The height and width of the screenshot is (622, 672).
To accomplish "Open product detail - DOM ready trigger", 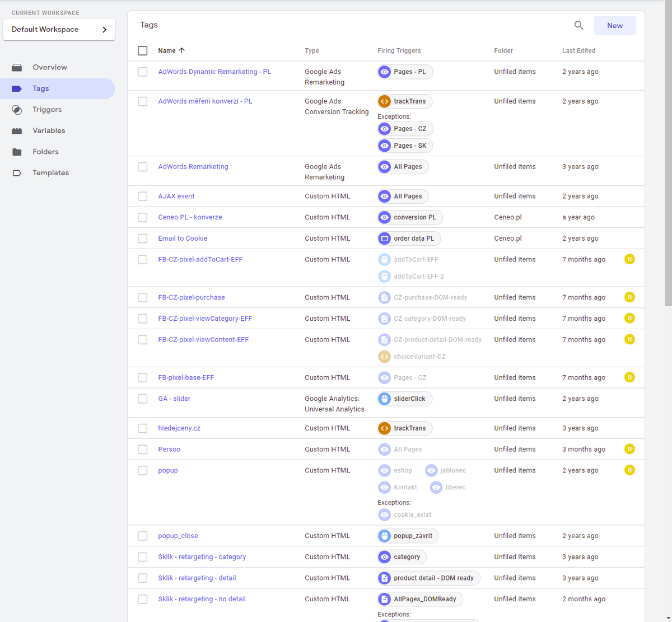I will tap(429, 578).
